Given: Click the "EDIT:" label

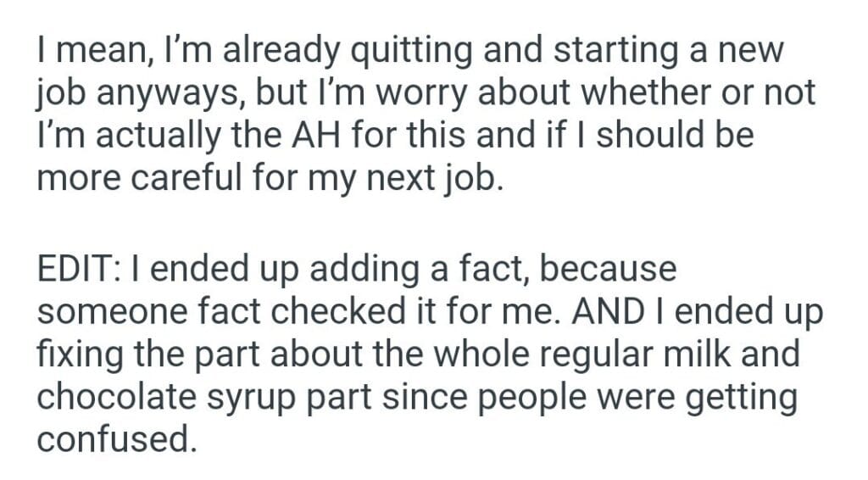Looking at the screenshot, I should tap(80, 271).
